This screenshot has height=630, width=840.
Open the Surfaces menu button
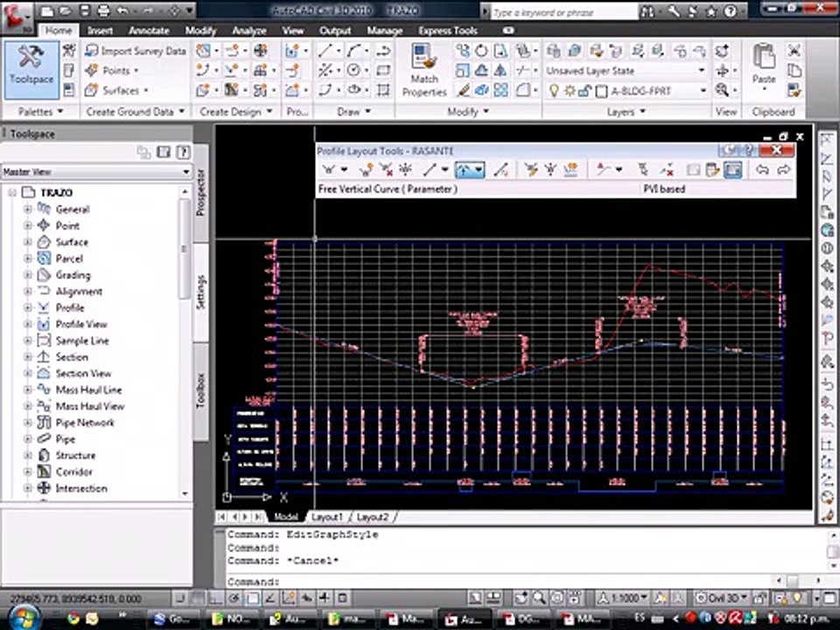116,90
